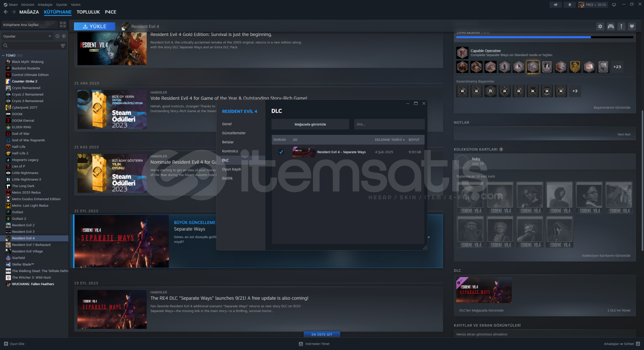
Task: Toggle ready-to-play filter icon
Action: point(64,36)
